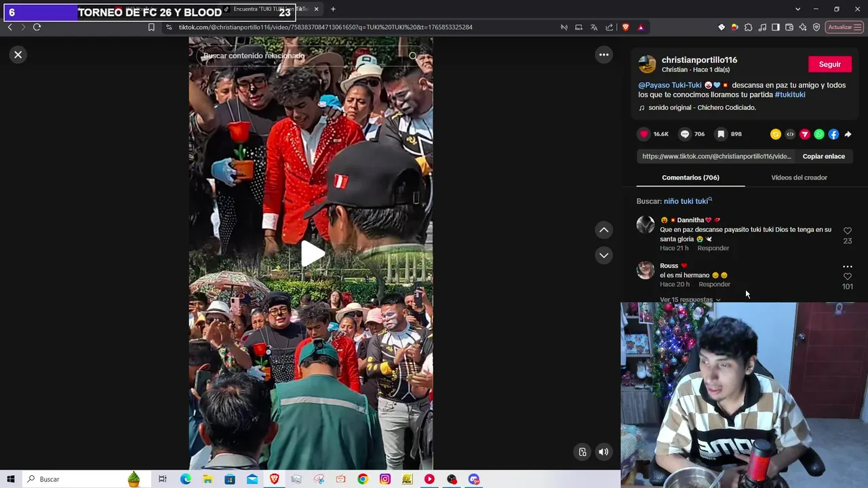This screenshot has width=868, height=488.
Task: Open File Explorer from the taskbar
Action: tap(208, 479)
